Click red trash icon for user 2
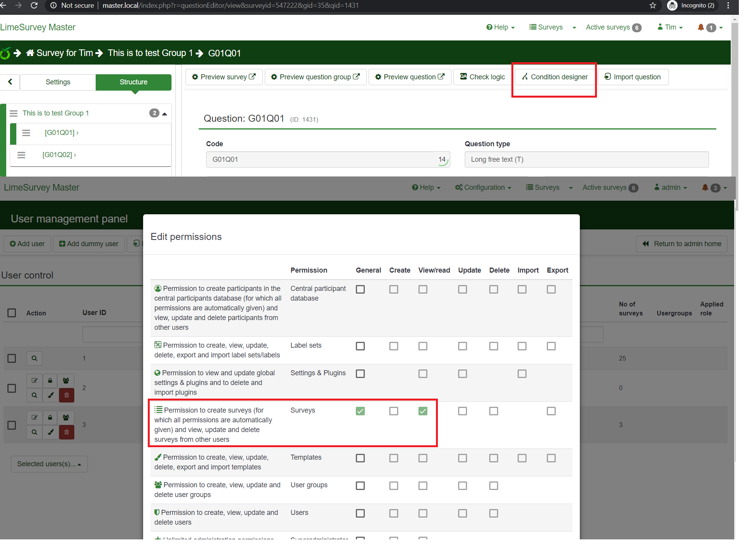This screenshot has width=749, height=560. [66, 395]
